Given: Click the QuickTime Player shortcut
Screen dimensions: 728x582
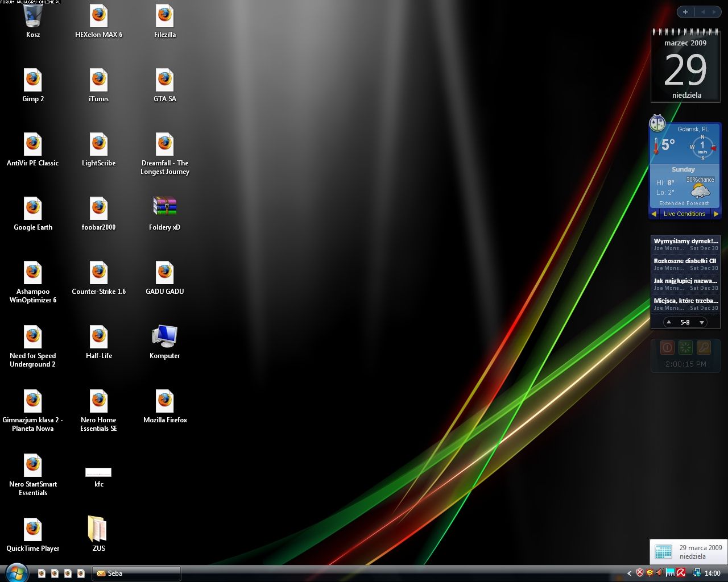Looking at the screenshot, I should [33, 535].
